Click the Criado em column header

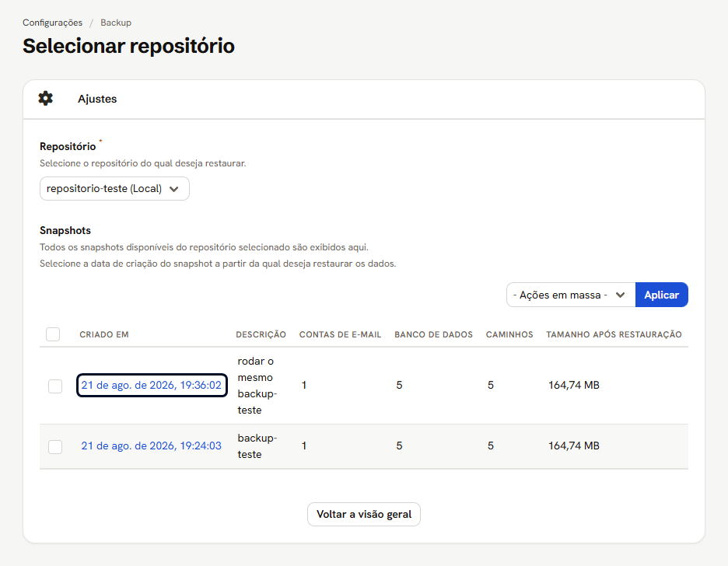pyautogui.click(x=104, y=334)
